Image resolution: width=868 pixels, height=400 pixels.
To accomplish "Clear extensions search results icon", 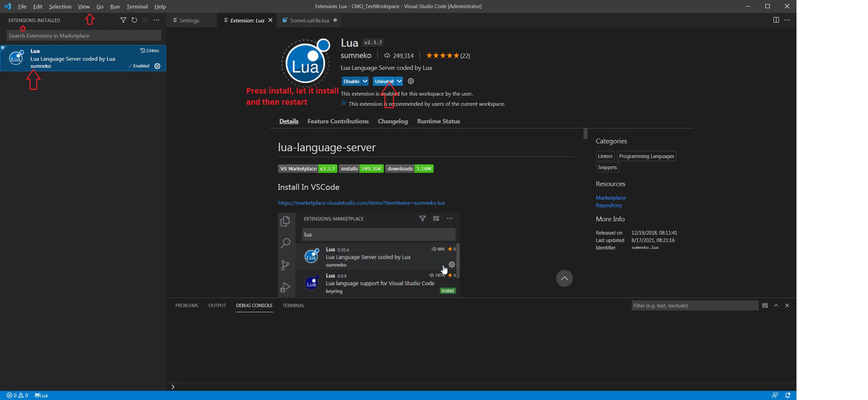I will tap(145, 20).
